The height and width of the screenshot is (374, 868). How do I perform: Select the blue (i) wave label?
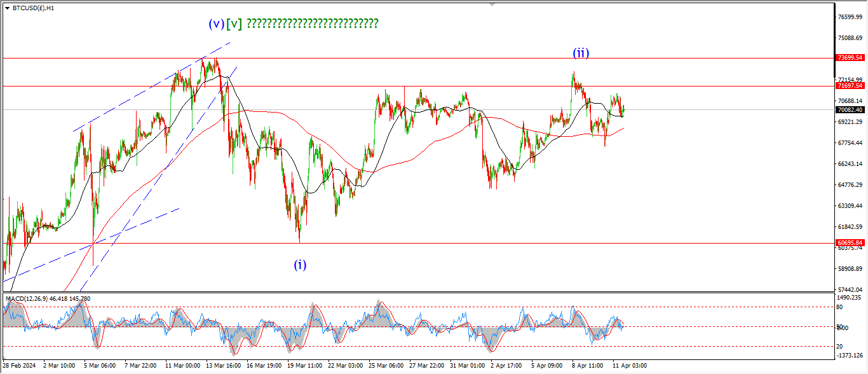pyautogui.click(x=300, y=265)
